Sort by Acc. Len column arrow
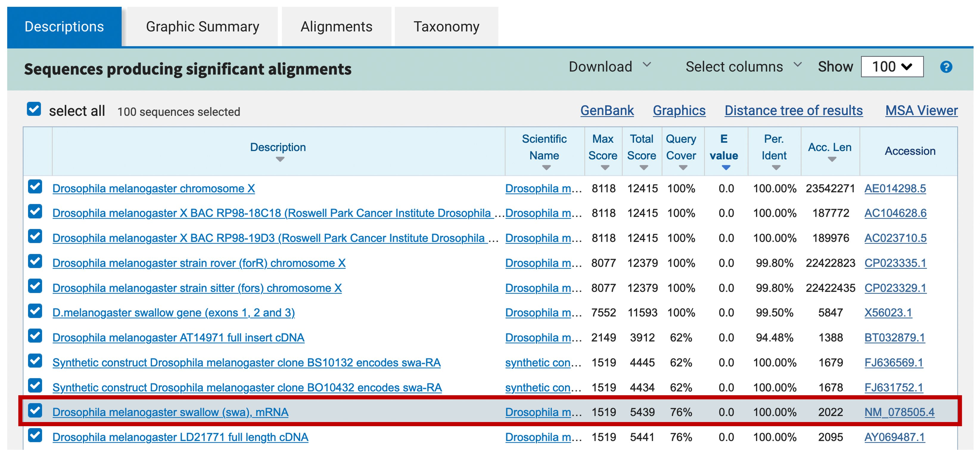Screen dimensions: 980x450 pyautogui.click(x=832, y=160)
